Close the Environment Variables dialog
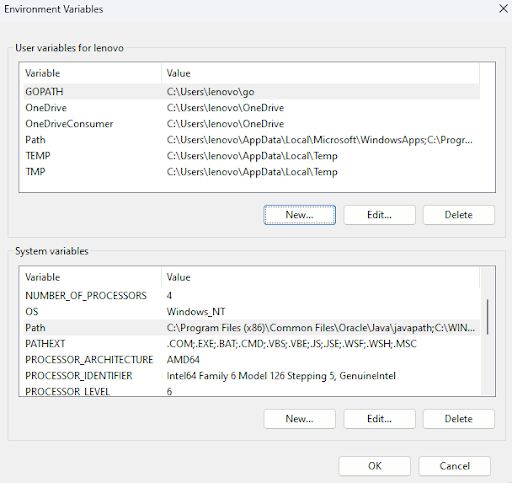Viewport: 512px width, 483px height. tap(503, 9)
